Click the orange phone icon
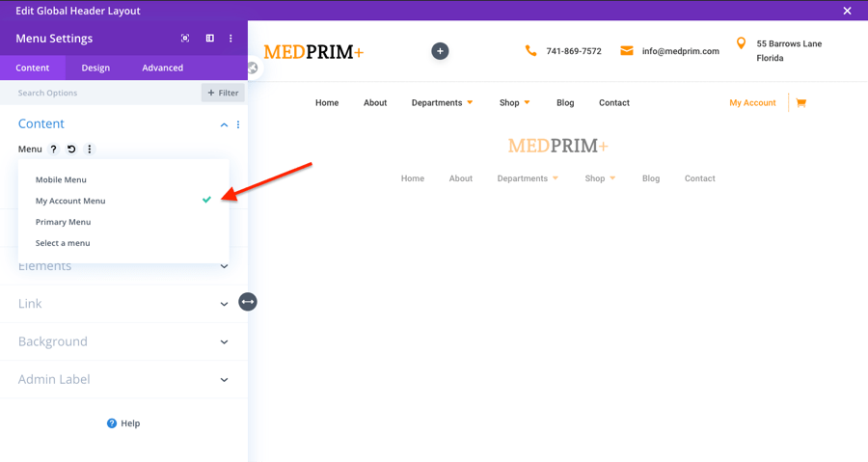Viewport: 868px width, 462px height. (x=530, y=51)
